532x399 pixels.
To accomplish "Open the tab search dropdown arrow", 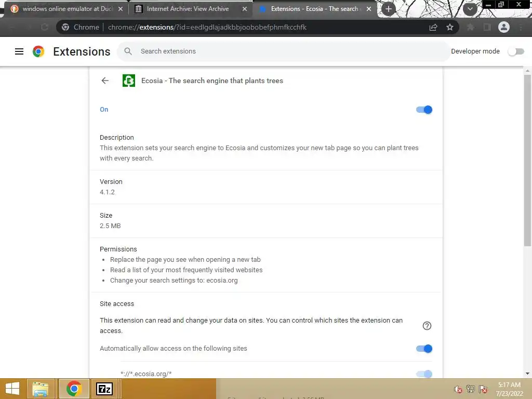I will point(470,9).
